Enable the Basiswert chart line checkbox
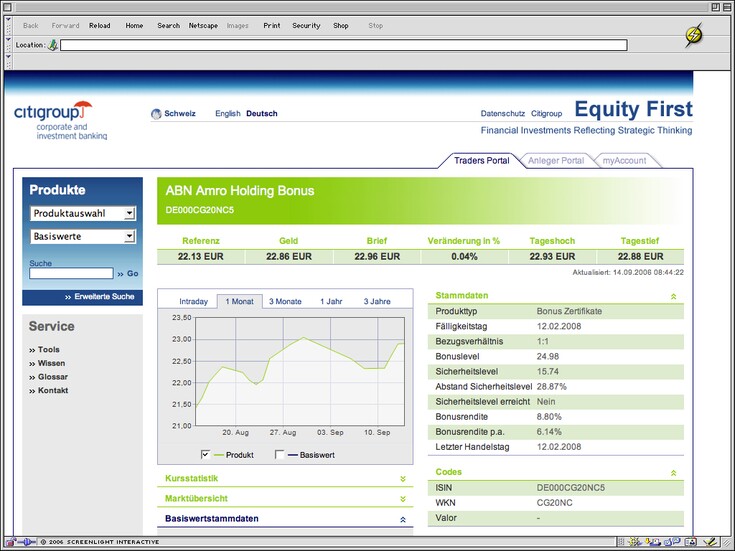 click(279, 454)
